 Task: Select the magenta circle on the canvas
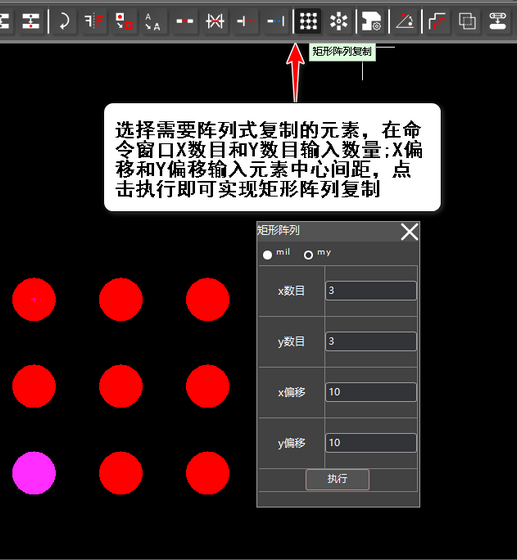tap(34, 473)
